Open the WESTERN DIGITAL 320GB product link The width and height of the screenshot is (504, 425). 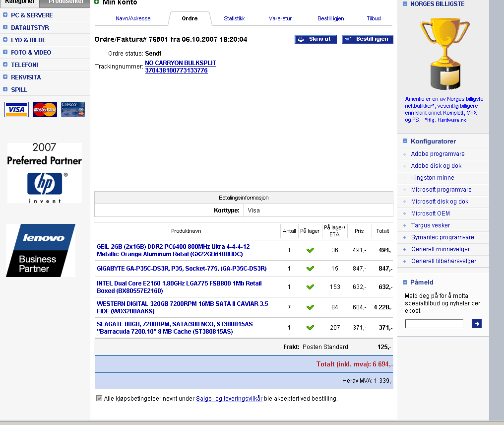click(x=182, y=307)
